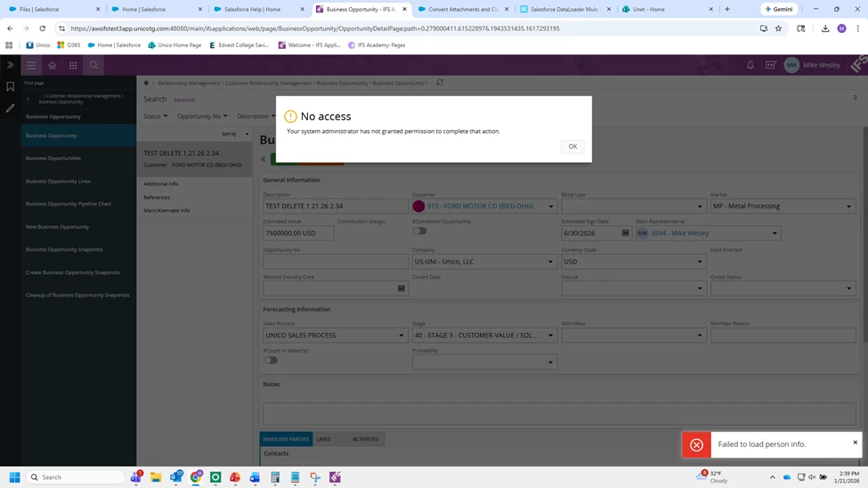
Task: Click the Estimated Value field
Action: (x=298, y=233)
